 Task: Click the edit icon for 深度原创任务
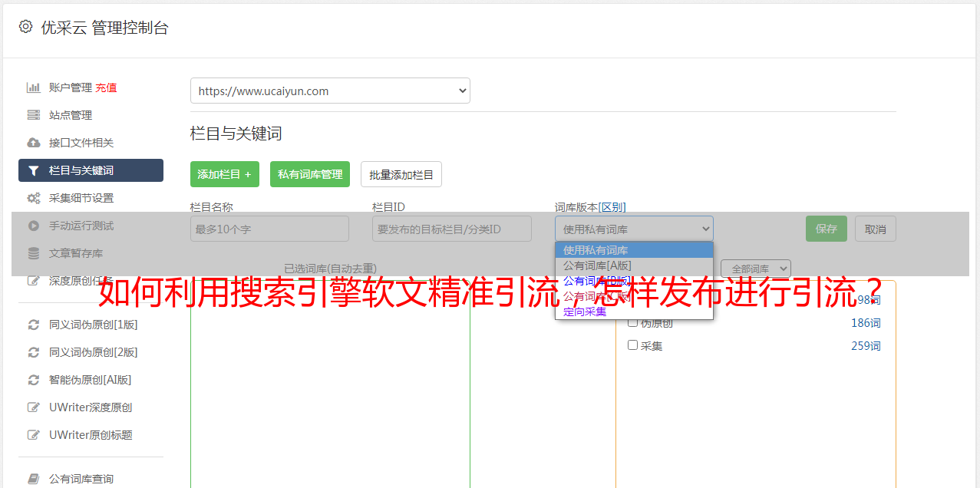coord(34,281)
